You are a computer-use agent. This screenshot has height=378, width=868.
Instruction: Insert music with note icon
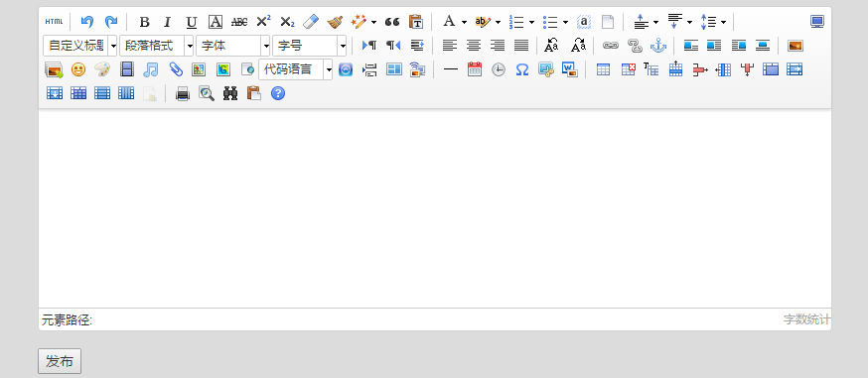coord(151,69)
